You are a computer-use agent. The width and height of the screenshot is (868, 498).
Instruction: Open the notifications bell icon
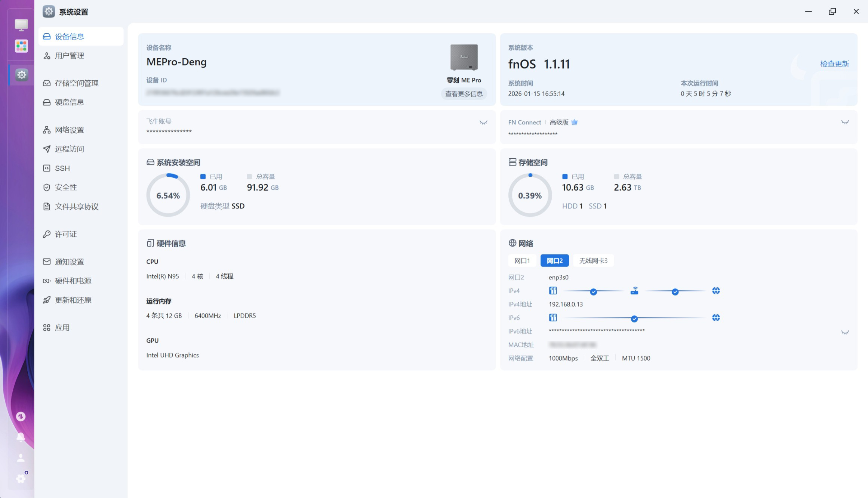coord(21,437)
